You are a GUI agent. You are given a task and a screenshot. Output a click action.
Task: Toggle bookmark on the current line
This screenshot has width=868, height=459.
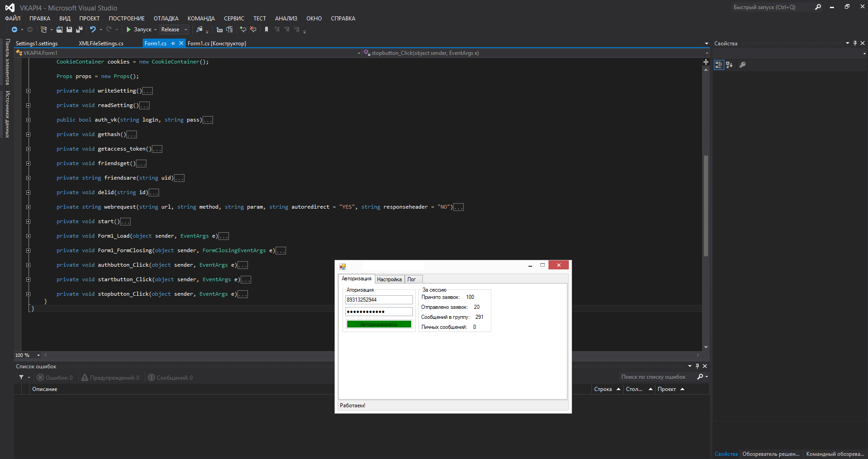tap(267, 29)
